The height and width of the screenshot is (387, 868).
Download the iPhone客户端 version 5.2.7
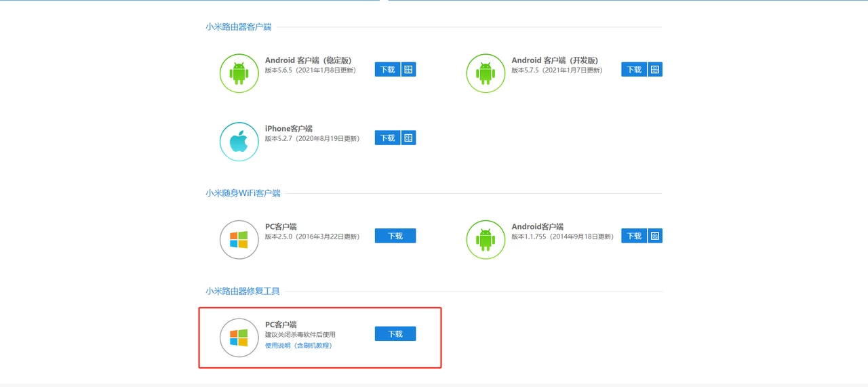387,138
